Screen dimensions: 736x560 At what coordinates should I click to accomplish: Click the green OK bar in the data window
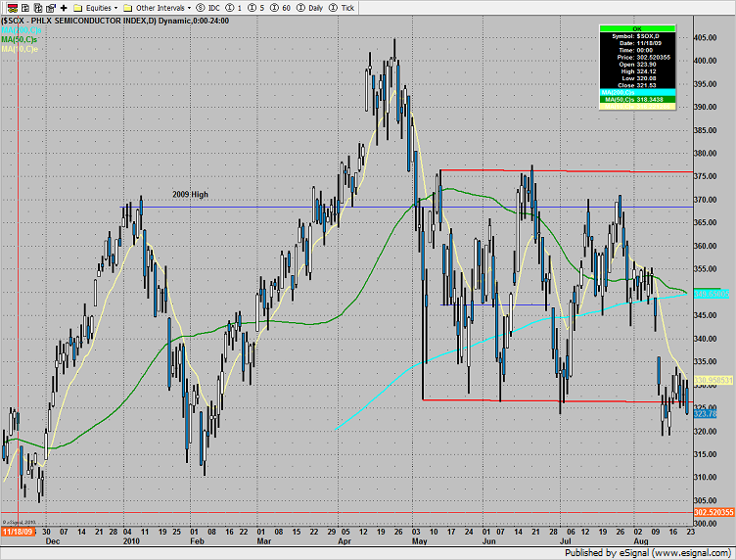[x=637, y=28]
